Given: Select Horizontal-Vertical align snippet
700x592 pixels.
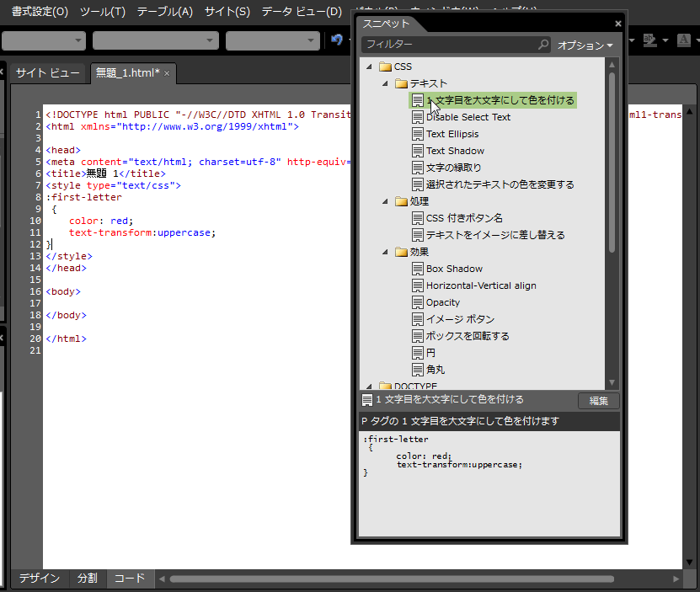Looking at the screenshot, I should point(480,285).
